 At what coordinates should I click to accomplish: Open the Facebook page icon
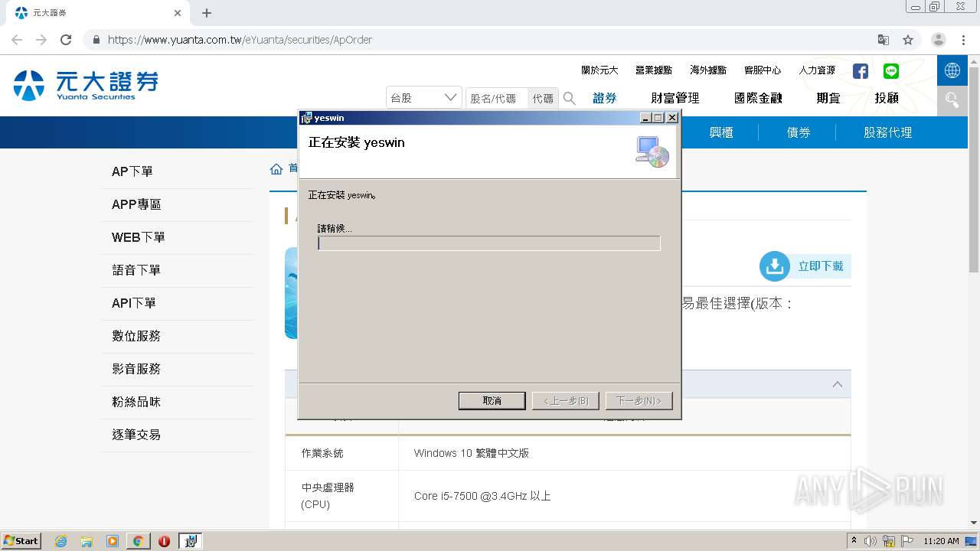coord(861,71)
